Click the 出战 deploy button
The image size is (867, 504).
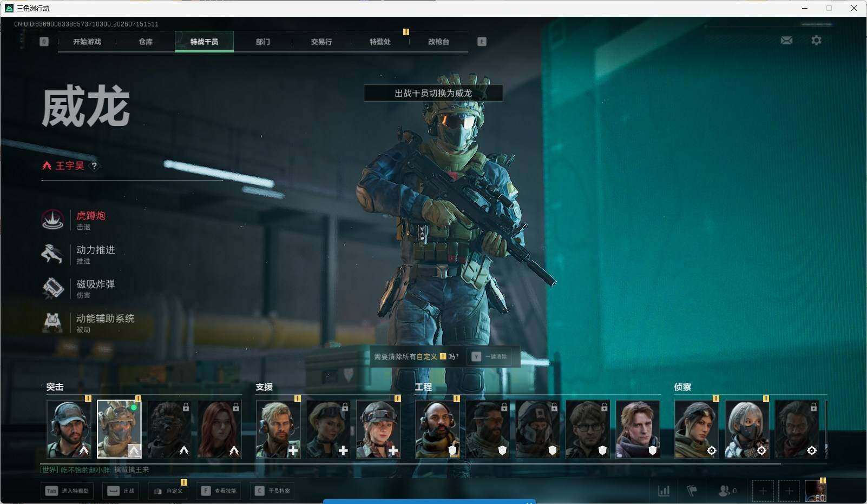tap(121, 491)
